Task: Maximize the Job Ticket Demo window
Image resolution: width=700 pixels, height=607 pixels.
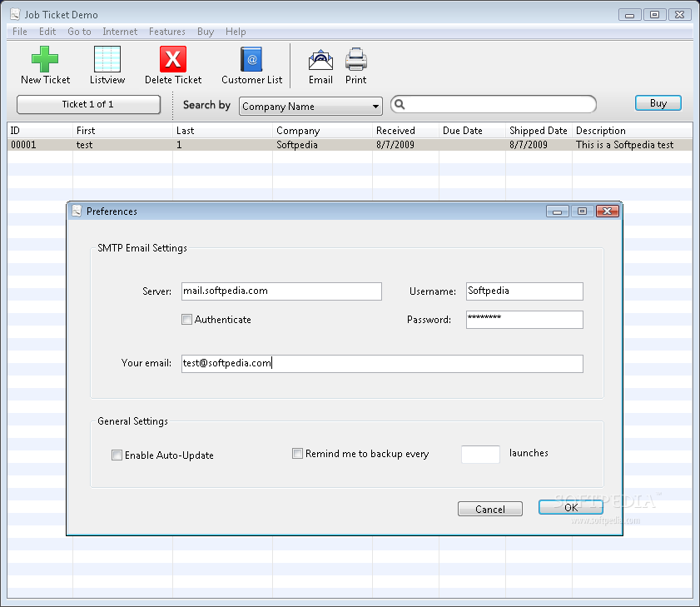Action: tap(654, 15)
